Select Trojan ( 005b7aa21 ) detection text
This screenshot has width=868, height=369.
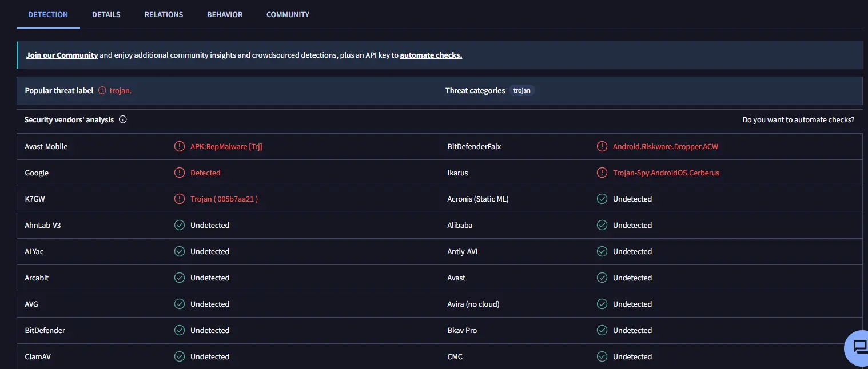pyautogui.click(x=224, y=199)
